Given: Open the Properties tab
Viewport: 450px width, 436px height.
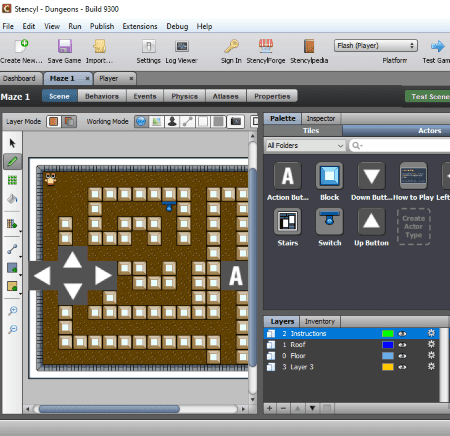Looking at the screenshot, I should pyautogui.click(x=272, y=96).
